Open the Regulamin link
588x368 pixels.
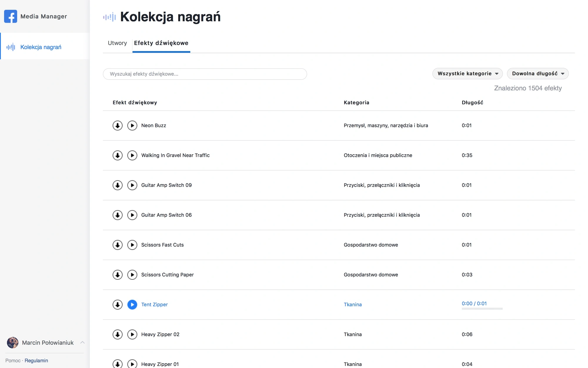[x=36, y=361]
